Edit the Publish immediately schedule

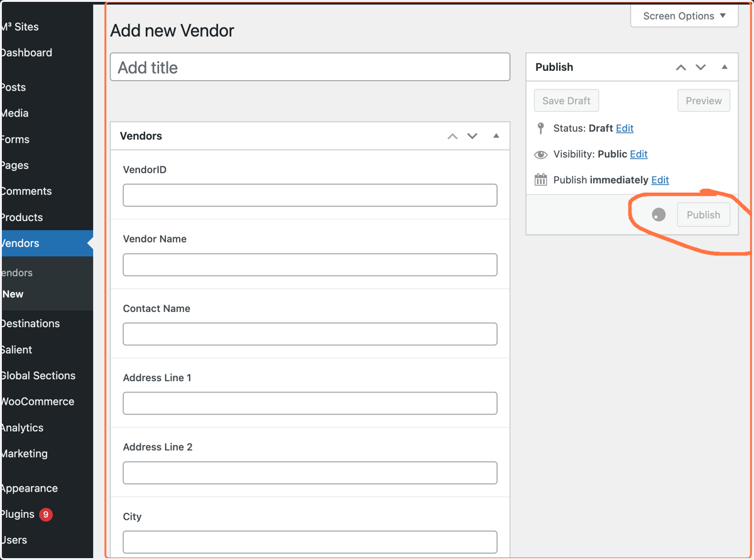tap(660, 180)
